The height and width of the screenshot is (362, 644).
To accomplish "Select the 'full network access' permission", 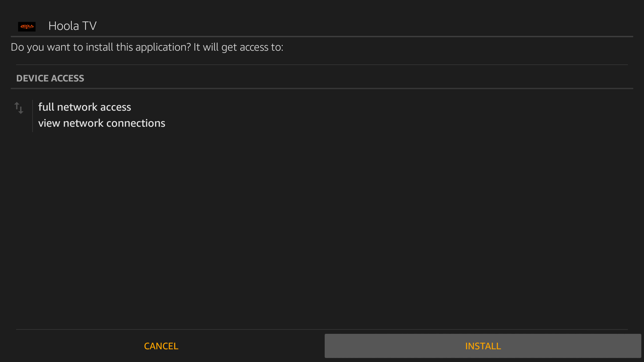I will (85, 107).
